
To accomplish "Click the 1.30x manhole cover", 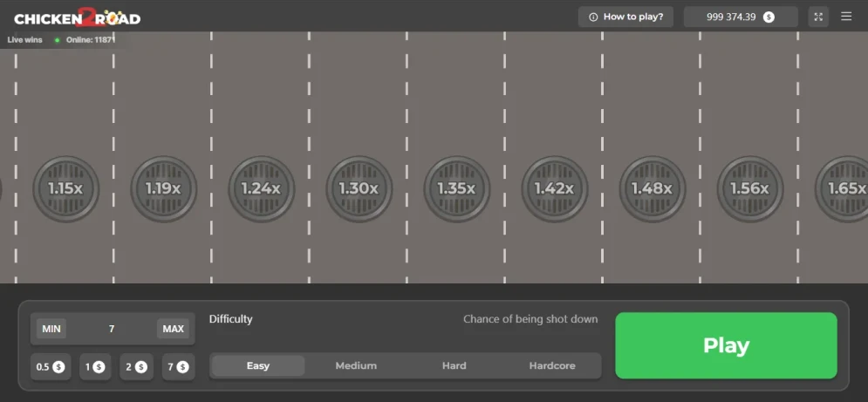I will click(359, 189).
